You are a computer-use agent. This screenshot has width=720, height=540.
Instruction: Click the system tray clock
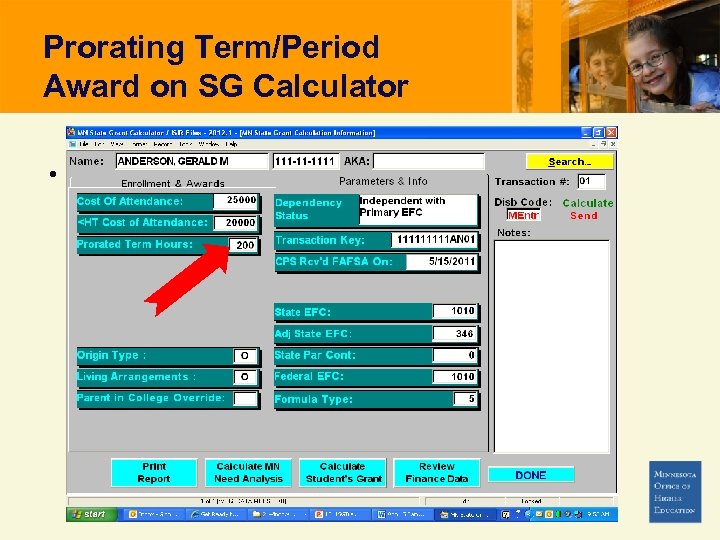pos(598,514)
